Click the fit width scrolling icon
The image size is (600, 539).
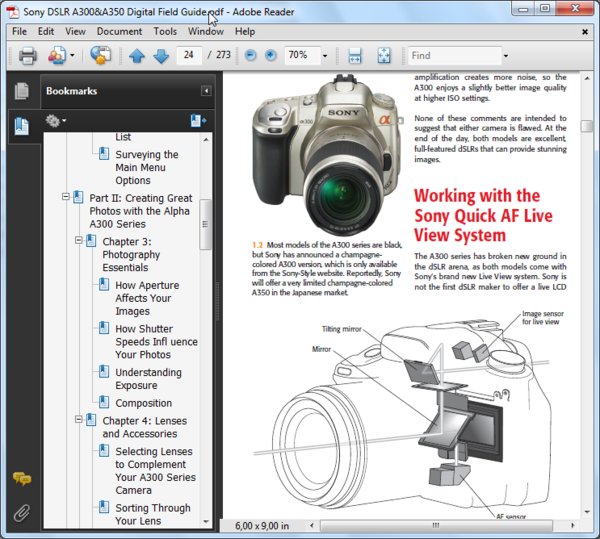pos(354,55)
